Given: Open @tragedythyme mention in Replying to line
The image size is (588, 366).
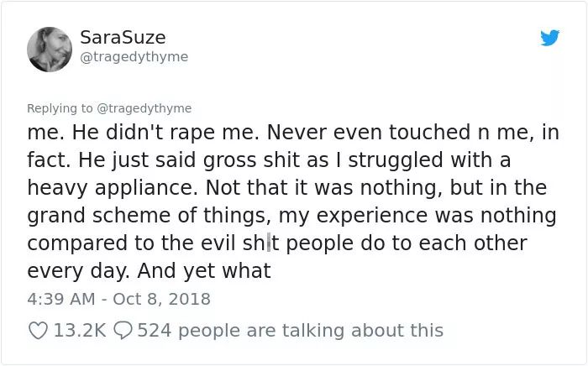Looking at the screenshot, I should (x=144, y=108).
